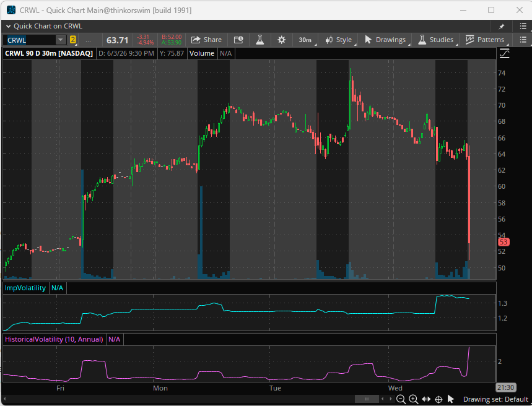Click the zoom in magnifier icon

(x=413, y=399)
